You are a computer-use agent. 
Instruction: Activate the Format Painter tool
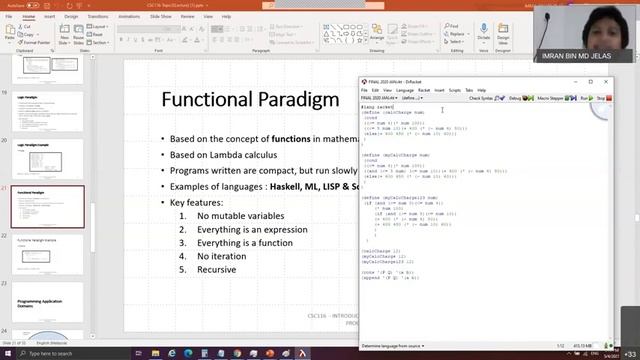coord(34,42)
